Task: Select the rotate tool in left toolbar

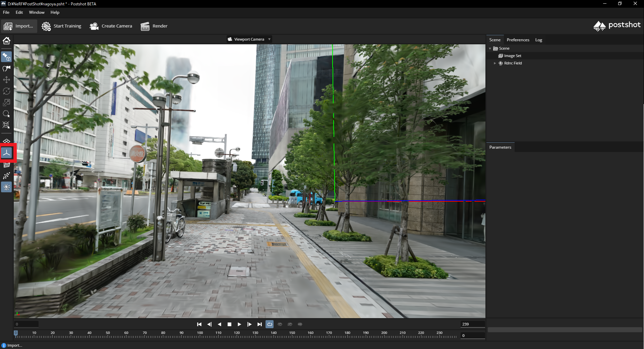Action: point(6,91)
